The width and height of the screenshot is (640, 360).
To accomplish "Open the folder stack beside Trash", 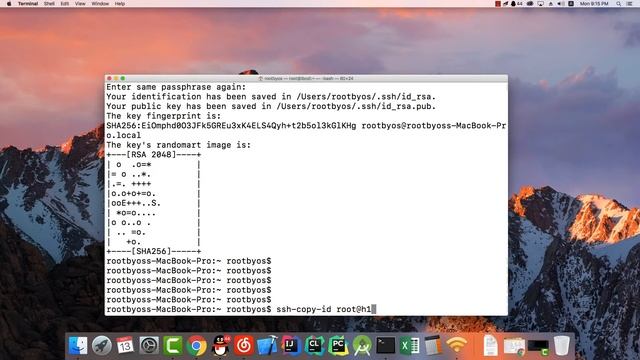I will coord(514,346).
